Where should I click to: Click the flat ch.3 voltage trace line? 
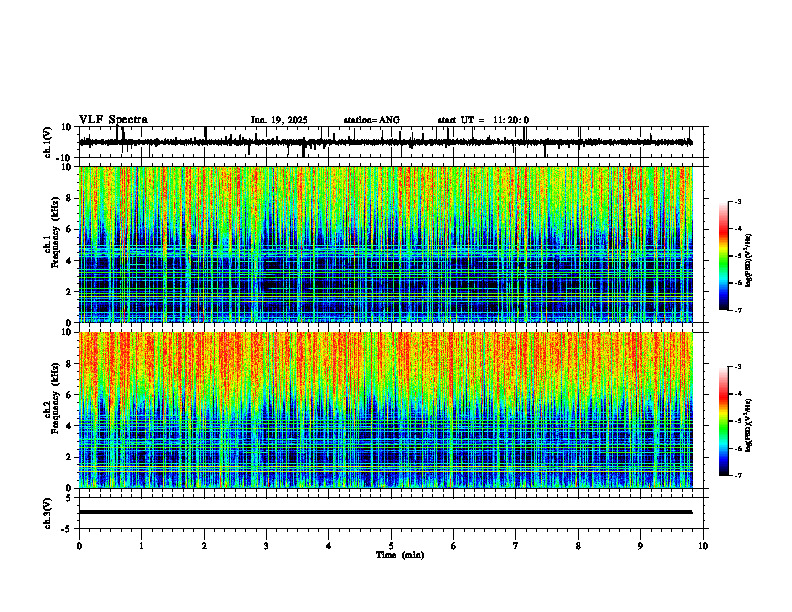pyautogui.click(x=385, y=512)
